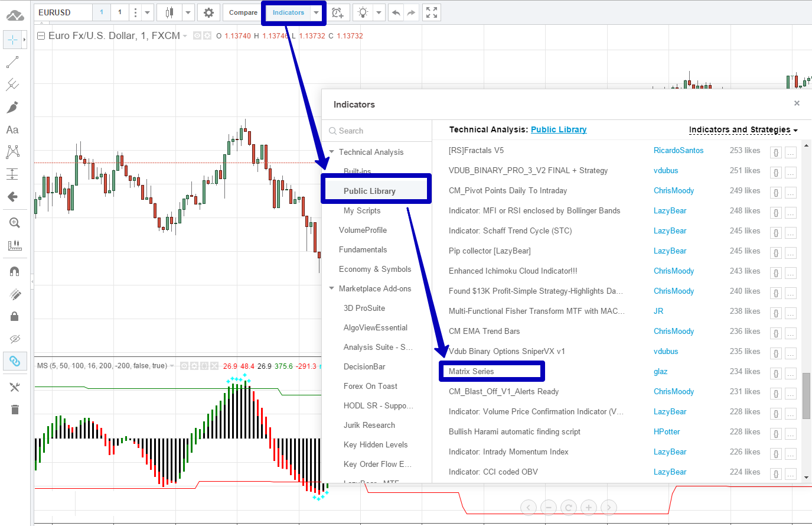Click the Compare button
The height and width of the screenshot is (526, 812).
243,12
